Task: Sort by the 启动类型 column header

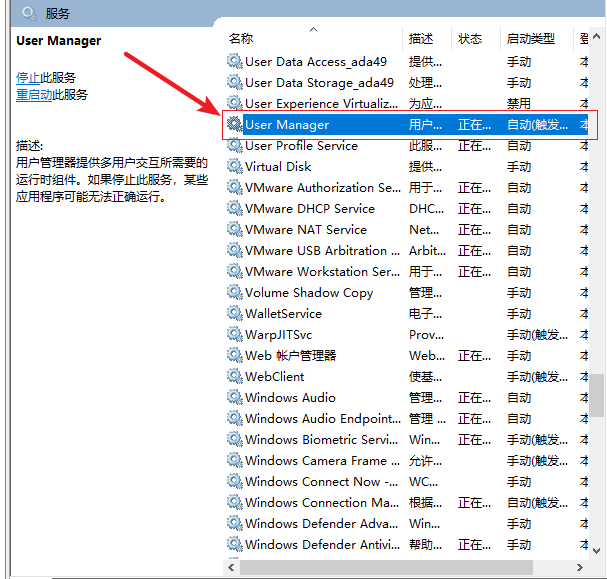Action: [x=531, y=39]
